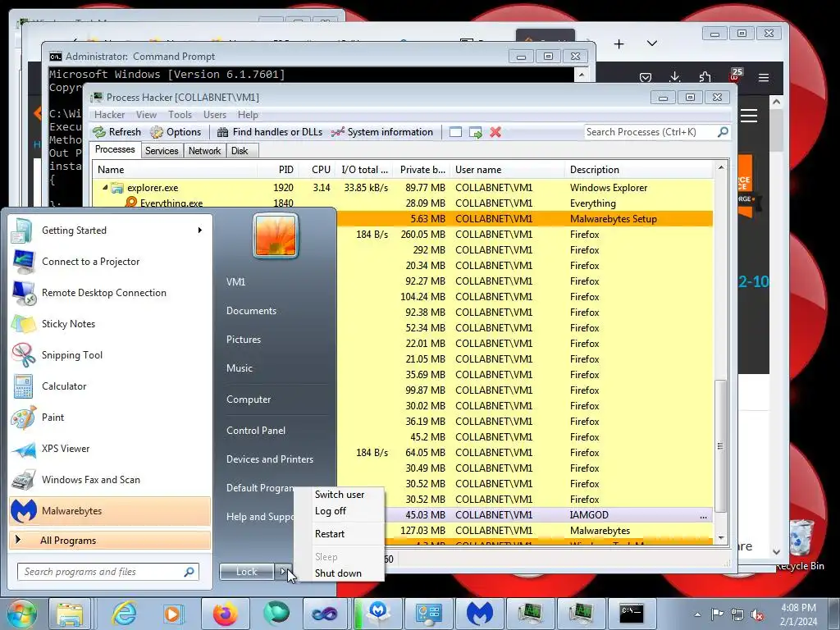The height and width of the screenshot is (630, 840).
Task: Click the find window and thread icon
Action: pos(475,132)
